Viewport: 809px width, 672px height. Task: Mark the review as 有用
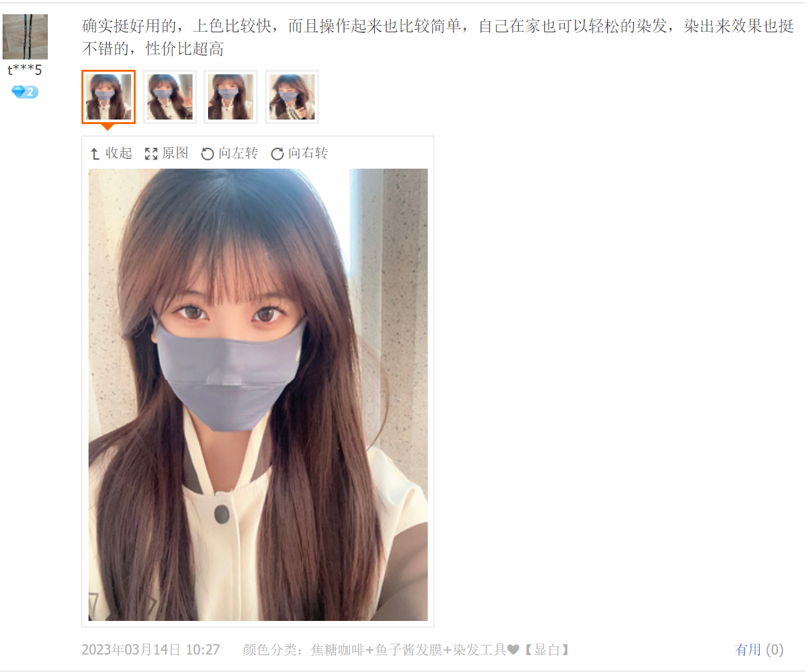click(759, 649)
